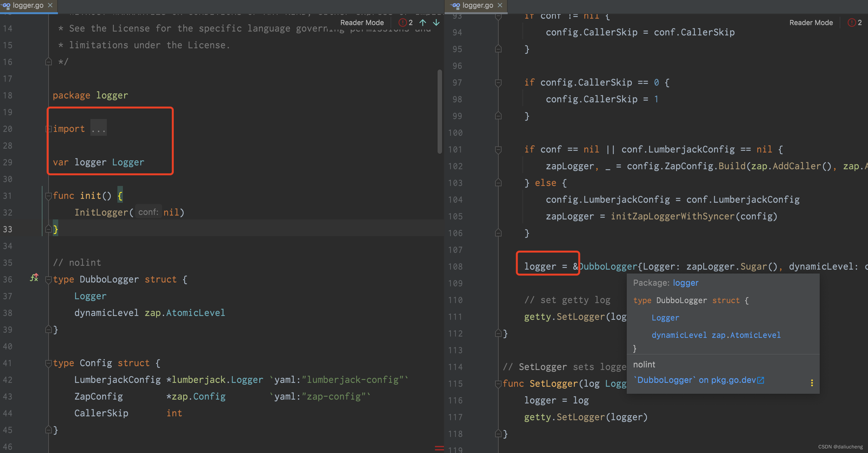This screenshot has width=868, height=453.
Task: Close the right logger.go tab
Action: [500, 5]
